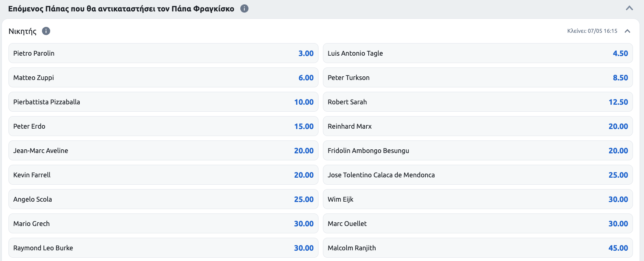The height and width of the screenshot is (261, 644).
Task: Click info icon beside the next Pope title
Action: [x=244, y=8]
